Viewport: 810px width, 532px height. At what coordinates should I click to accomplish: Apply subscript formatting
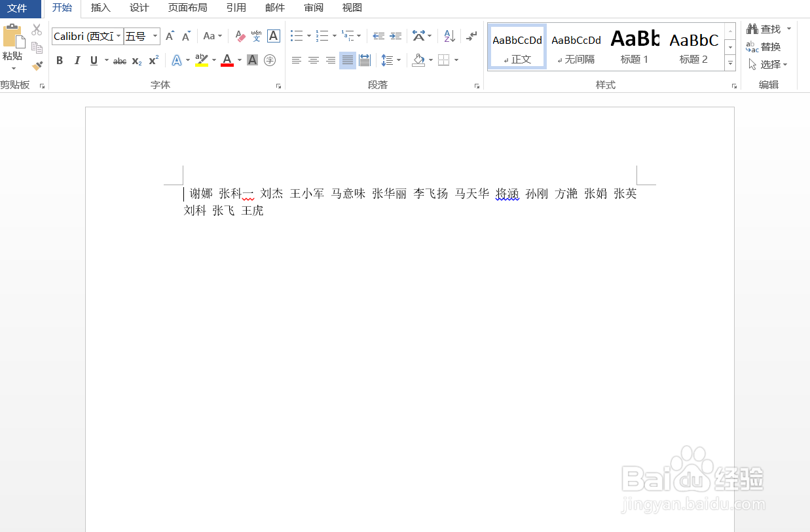(x=136, y=60)
